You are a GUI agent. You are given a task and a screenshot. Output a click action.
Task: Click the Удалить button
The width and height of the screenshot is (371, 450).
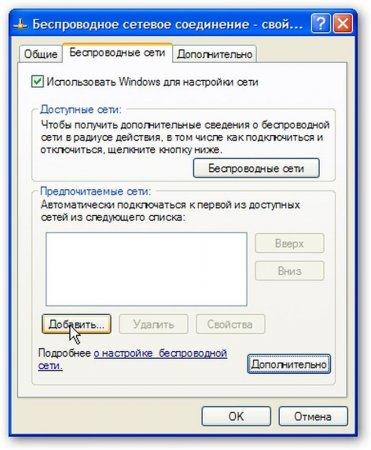click(x=153, y=324)
